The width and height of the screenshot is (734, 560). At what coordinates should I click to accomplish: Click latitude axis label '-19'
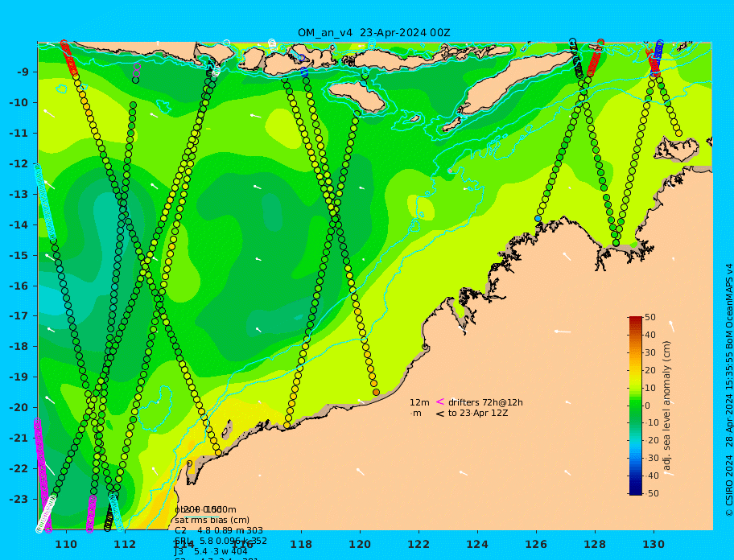(19, 377)
